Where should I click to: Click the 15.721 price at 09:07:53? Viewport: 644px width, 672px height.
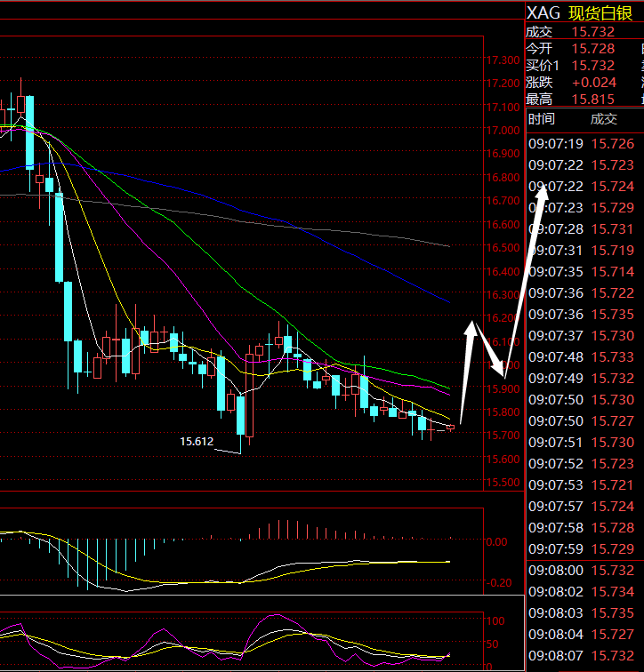pyautogui.click(x=613, y=485)
